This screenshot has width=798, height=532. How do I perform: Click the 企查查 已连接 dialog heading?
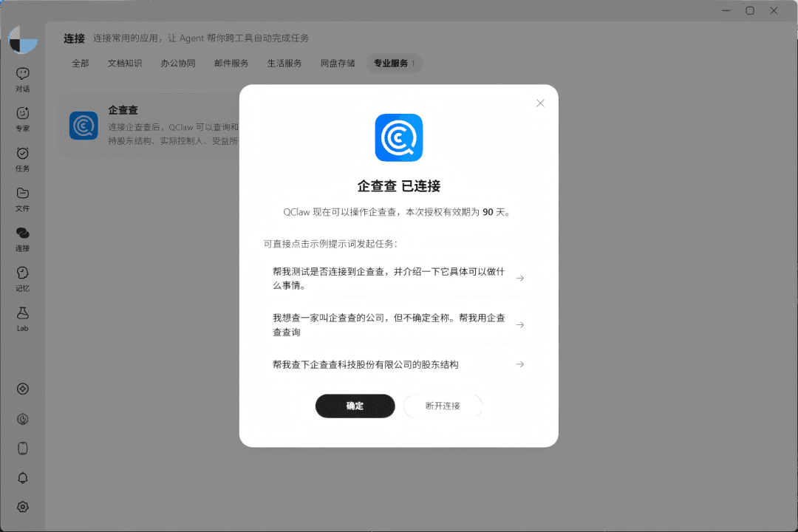399,186
